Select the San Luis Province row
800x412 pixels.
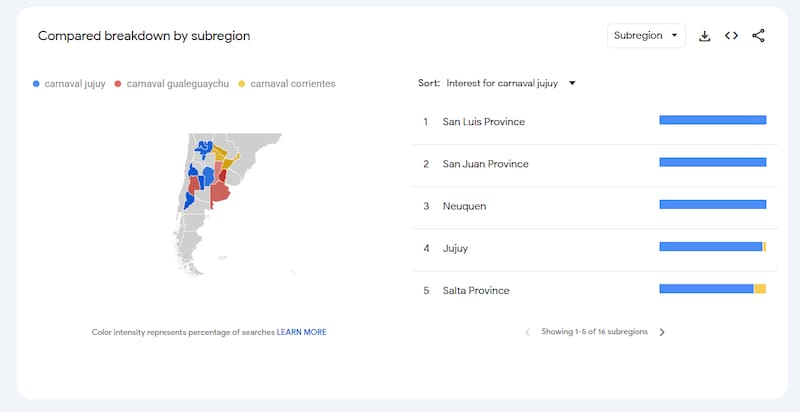coord(483,122)
